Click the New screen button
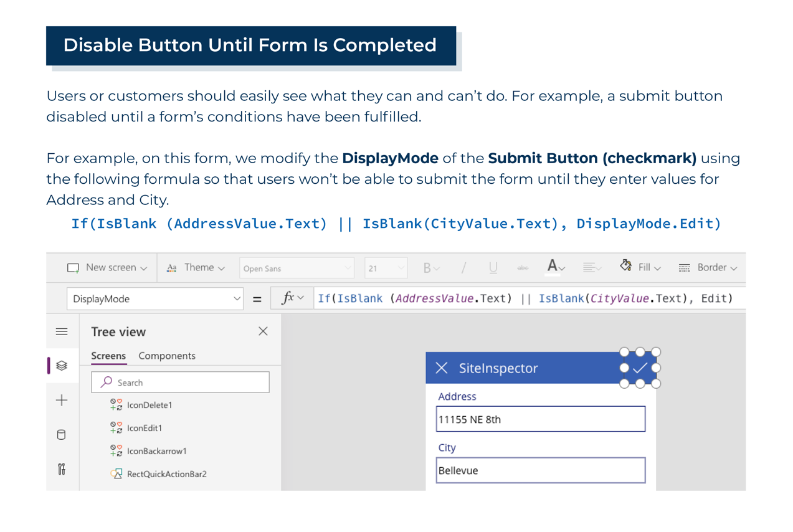This screenshot has height=532, width=793. pos(107,268)
